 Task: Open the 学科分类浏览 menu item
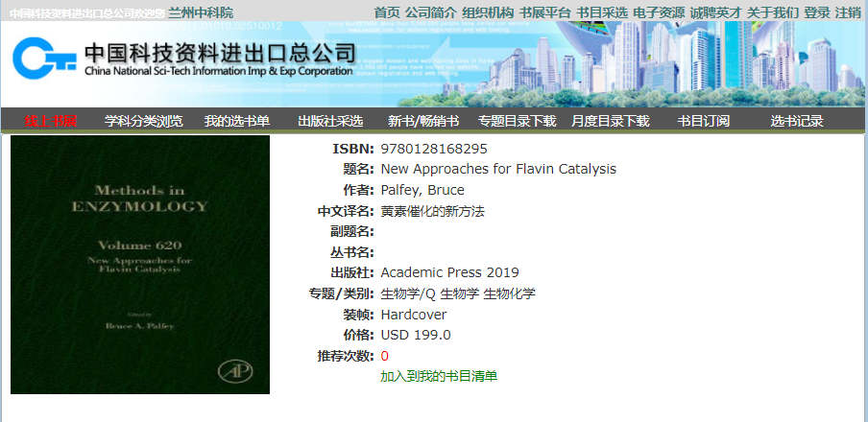coord(144,121)
